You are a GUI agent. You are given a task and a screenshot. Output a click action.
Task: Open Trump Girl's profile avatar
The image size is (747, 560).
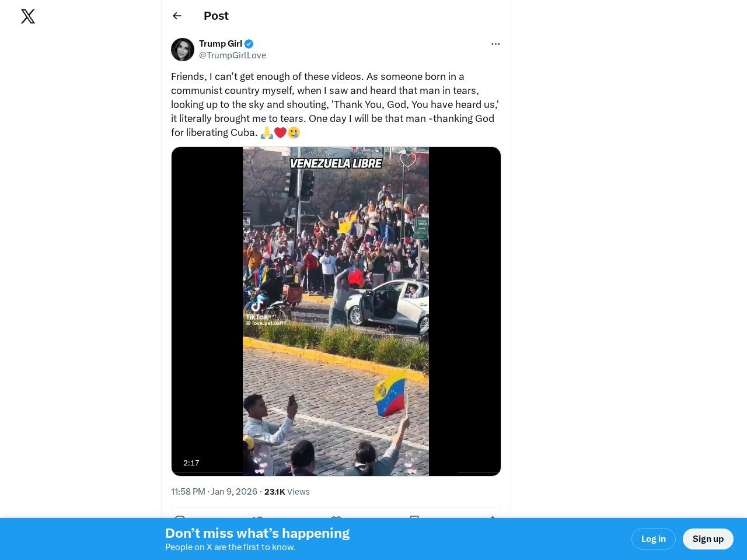click(183, 50)
